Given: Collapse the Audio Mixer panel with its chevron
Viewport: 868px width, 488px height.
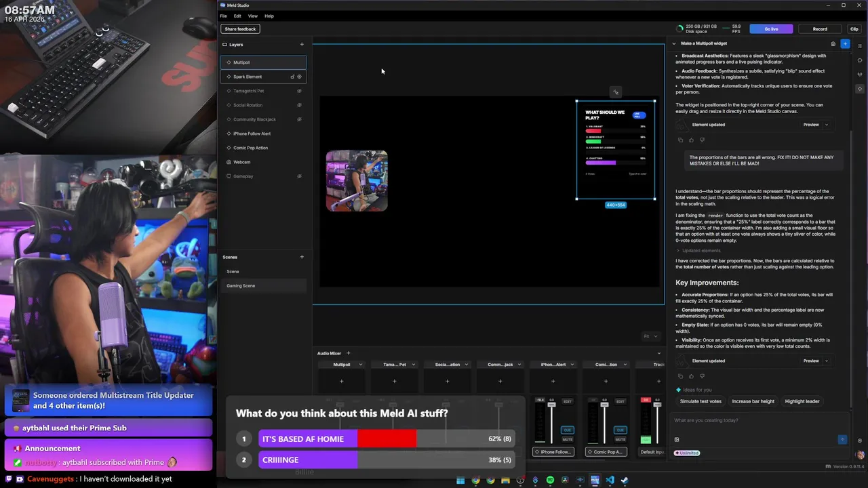Looking at the screenshot, I should 658,353.
